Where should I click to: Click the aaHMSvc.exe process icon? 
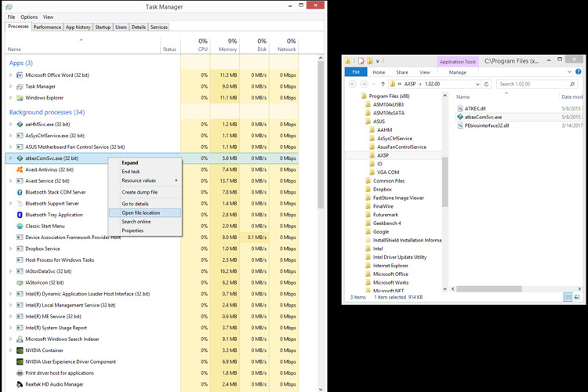pos(20,124)
